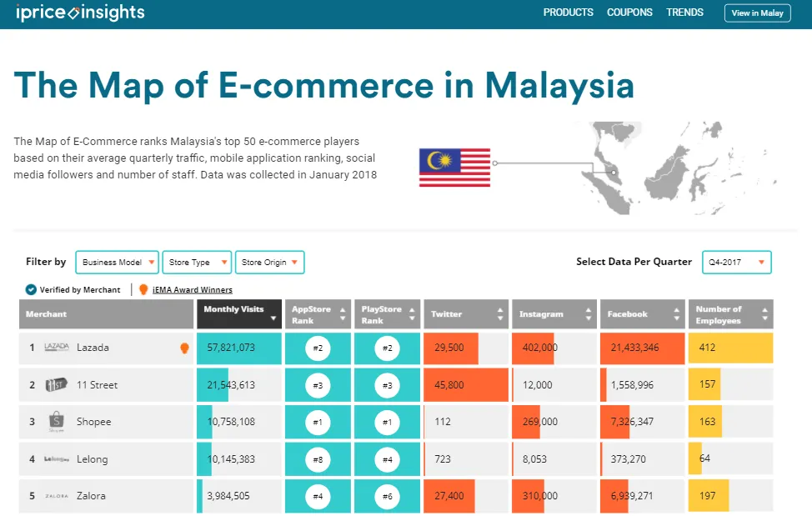Click the 11 Street merchant logo
This screenshot has width=812, height=516.
click(x=57, y=384)
